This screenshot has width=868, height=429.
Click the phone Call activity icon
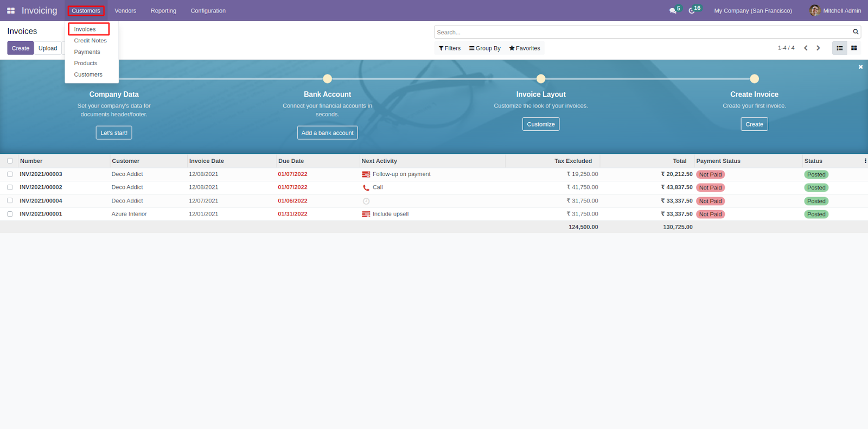click(366, 187)
